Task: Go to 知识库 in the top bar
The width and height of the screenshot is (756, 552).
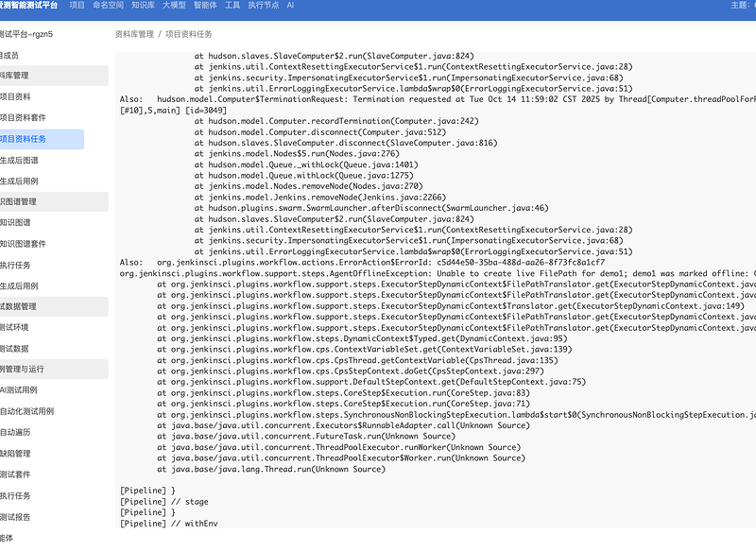Action: click(x=144, y=6)
